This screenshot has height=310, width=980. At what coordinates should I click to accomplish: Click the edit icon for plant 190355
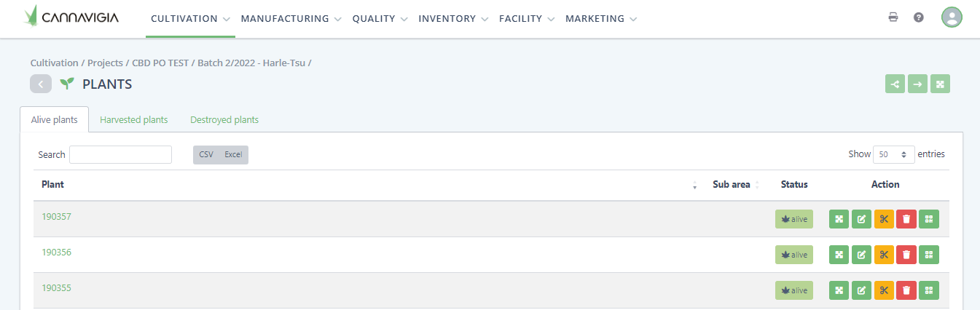[861, 290]
